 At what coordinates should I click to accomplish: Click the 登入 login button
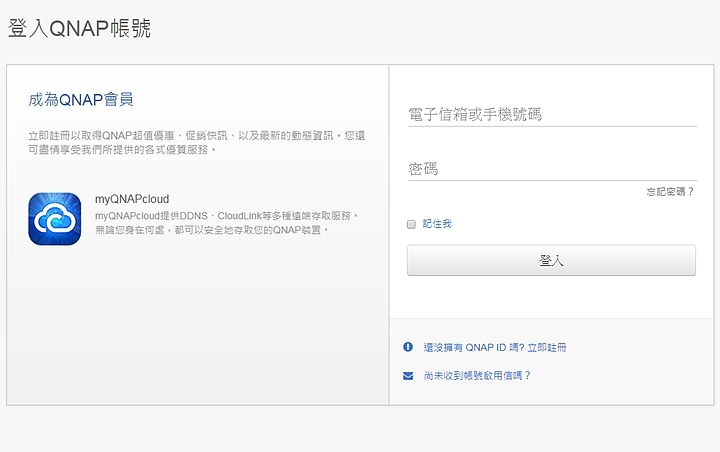[x=551, y=260]
